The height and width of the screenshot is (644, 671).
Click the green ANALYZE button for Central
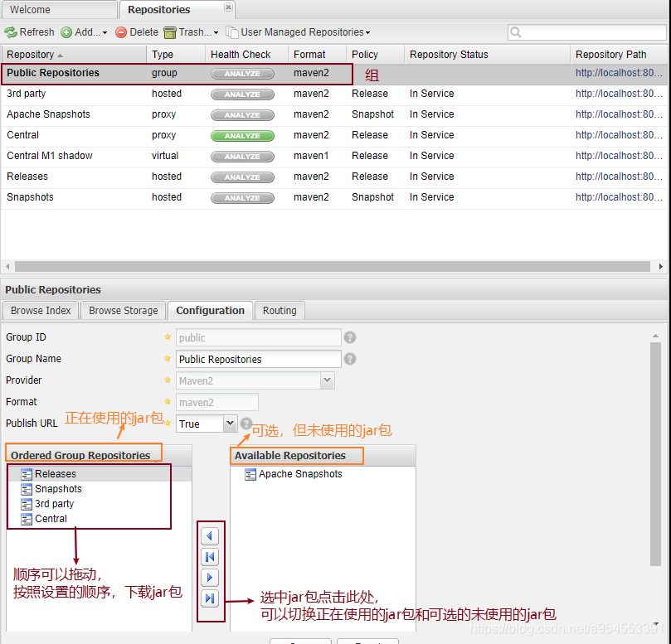242,136
